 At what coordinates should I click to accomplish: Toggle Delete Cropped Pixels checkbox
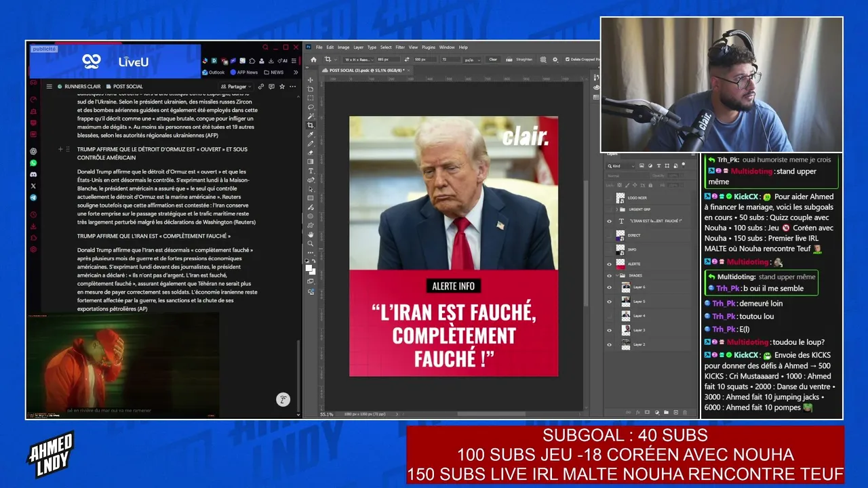567,60
